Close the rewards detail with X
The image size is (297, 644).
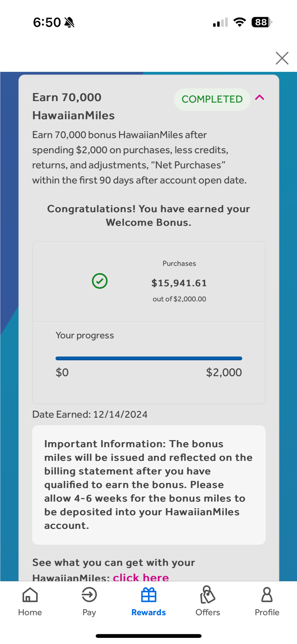[x=282, y=58]
